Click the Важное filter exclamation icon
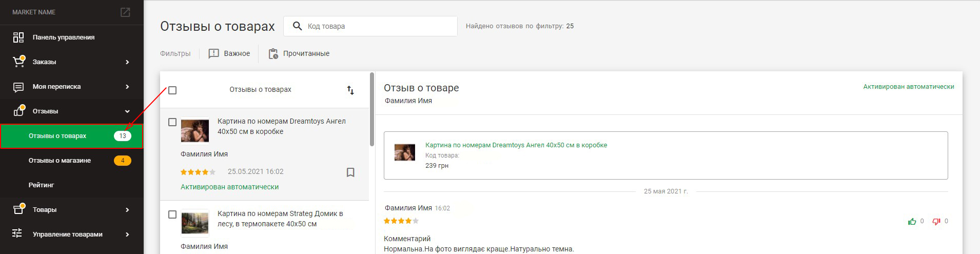The width and height of the screenshot is (980, 254). pyautogui.click(x=214, y=54)
